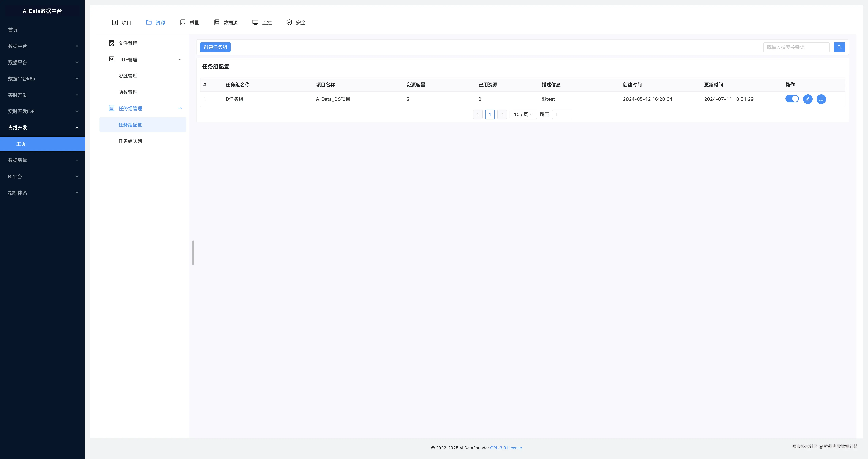This screenshot has height=459, width=868.
Task: Click the 项目名称 column header
Action: pos(325,85)
